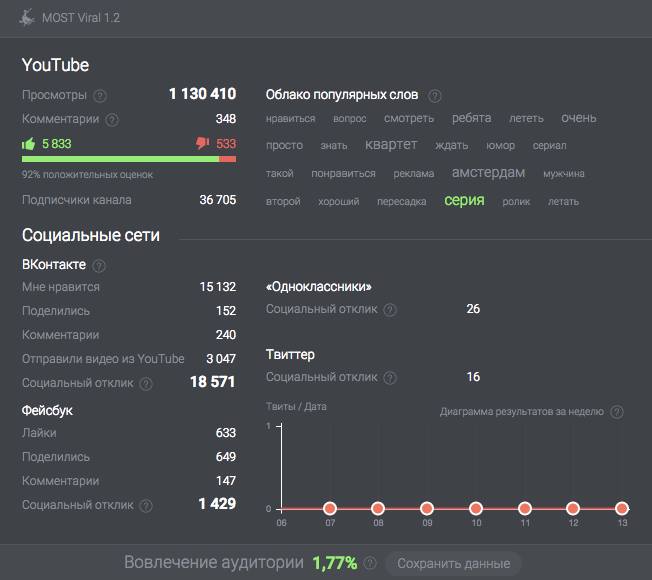The width and height of the screenshot is (652, 580).
Task: Open help icon next to Вовлечение аудитории percentage
Action: [x=370, y=563]
